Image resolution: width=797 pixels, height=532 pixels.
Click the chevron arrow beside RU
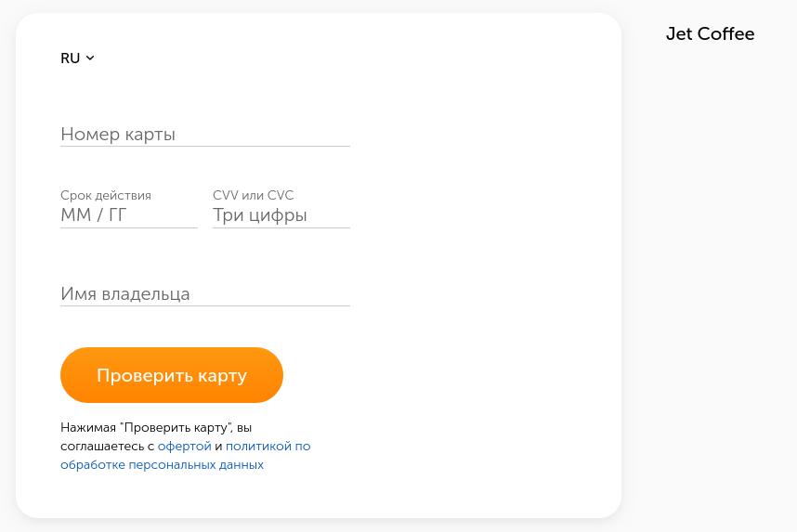(x=90, y=58)
